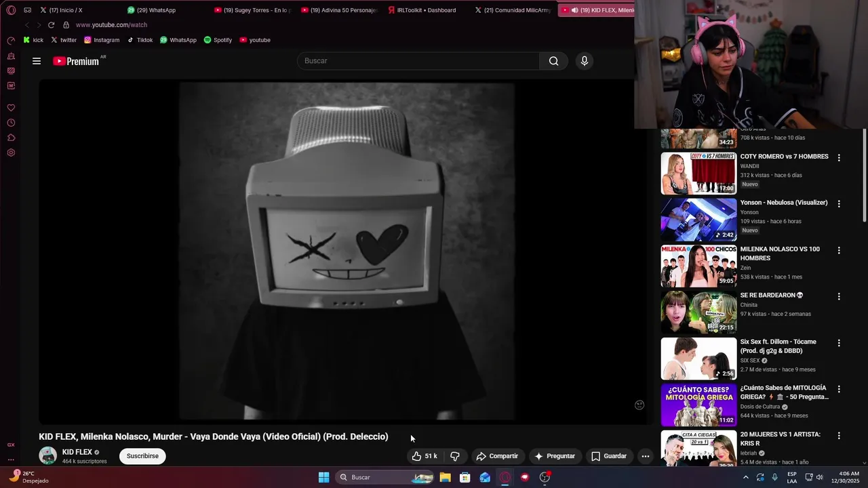The image size is (868, 488).
Task: Click the video player to pause
Action: click(x=347, y=251)
